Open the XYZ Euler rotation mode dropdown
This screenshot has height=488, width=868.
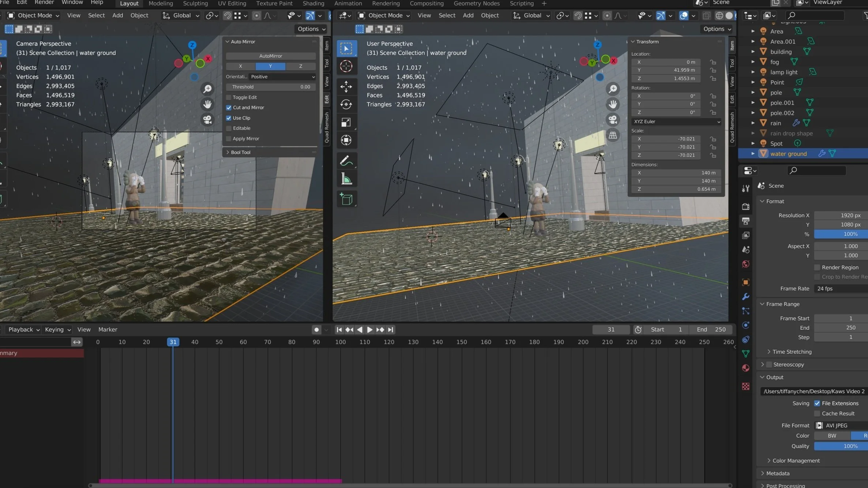(x=676, y=121)
